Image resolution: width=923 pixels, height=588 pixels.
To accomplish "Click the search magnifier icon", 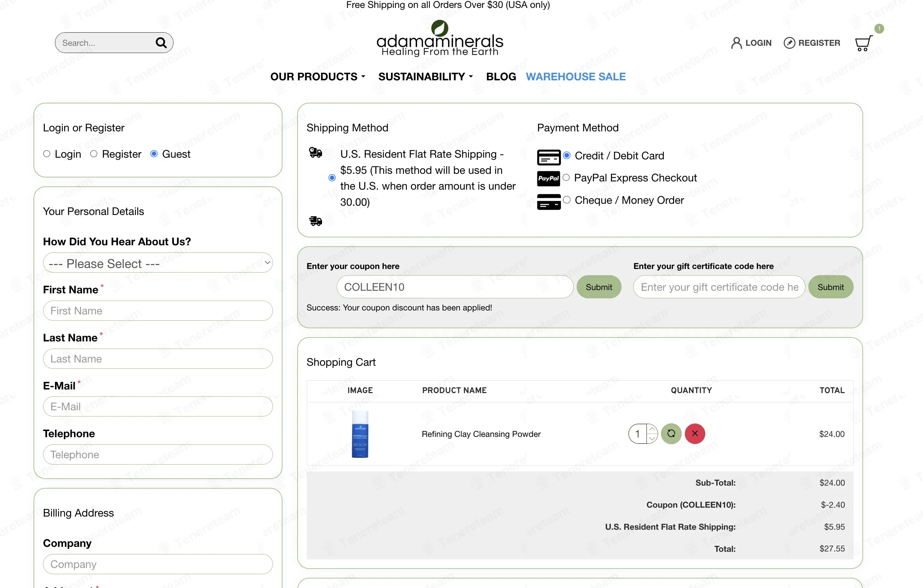I will [161, 42].
